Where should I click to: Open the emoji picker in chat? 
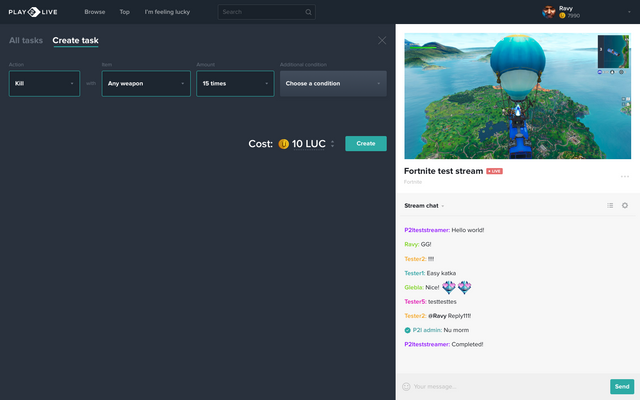click(x=406, y=386)
